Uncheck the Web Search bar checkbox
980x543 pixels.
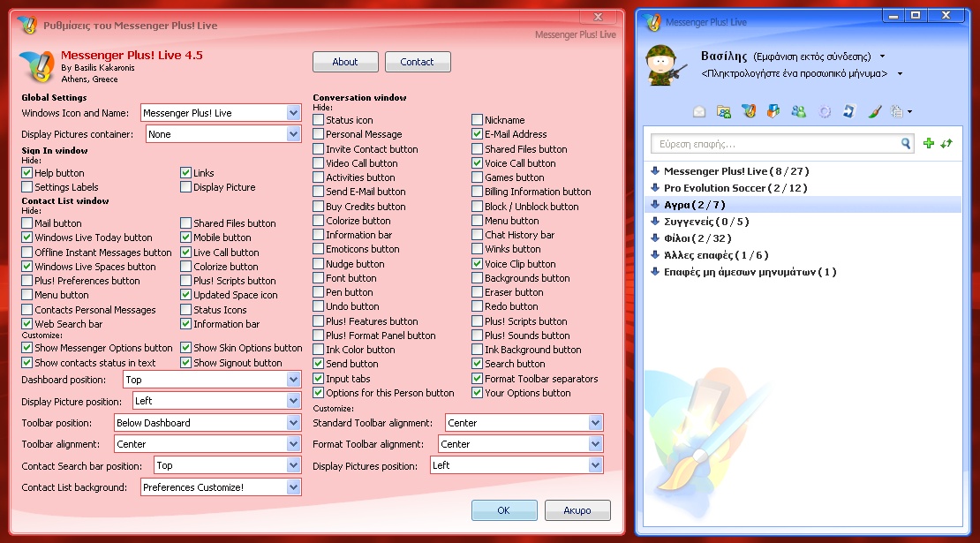(26, 324)
